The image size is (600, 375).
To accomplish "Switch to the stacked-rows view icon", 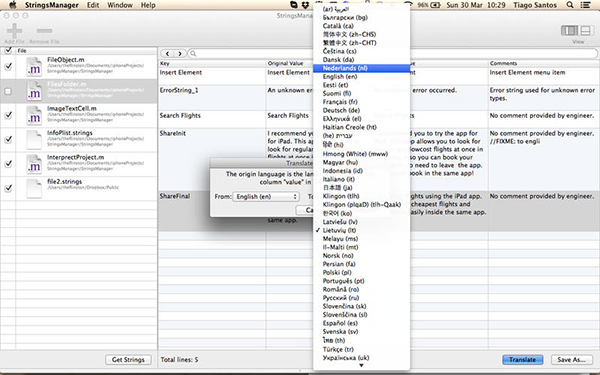I will point(585,30).
